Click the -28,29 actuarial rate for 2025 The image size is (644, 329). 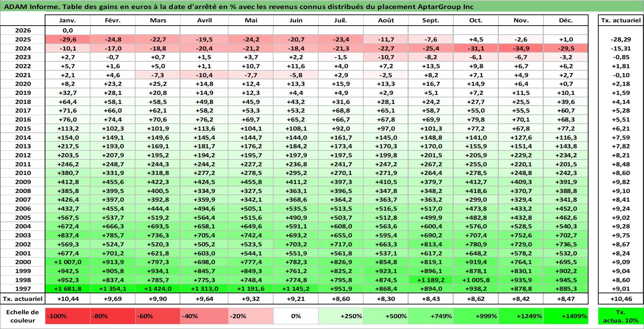click(621, 39)
